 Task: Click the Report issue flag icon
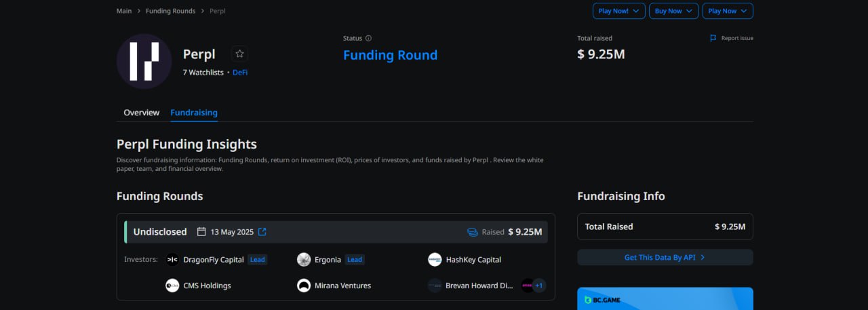713,38
